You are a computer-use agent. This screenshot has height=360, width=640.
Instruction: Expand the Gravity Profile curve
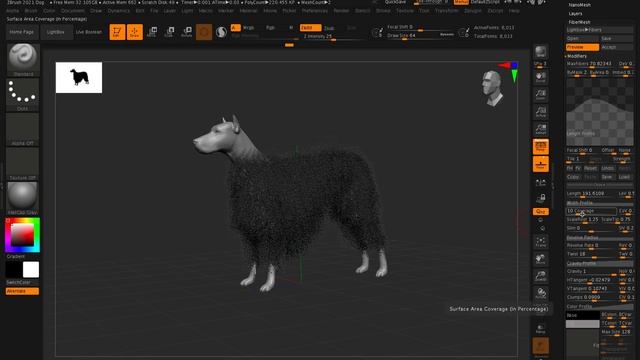point(599,264)
